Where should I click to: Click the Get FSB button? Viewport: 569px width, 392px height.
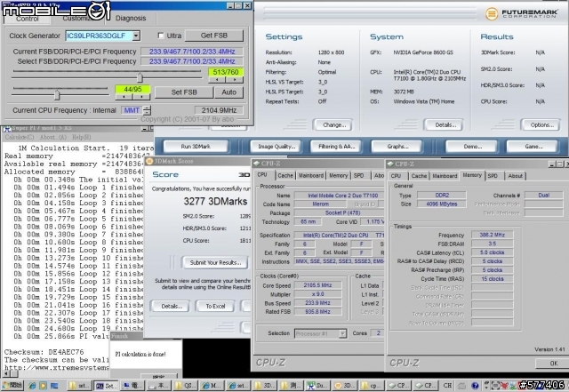tap(214, 36)
